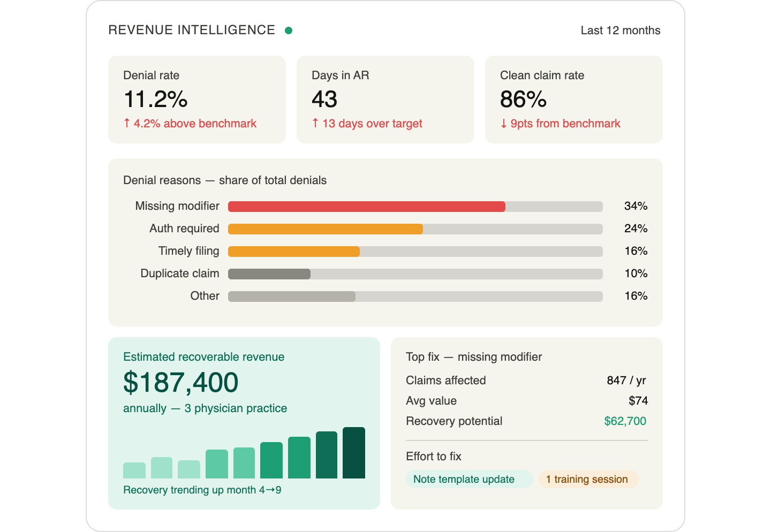Click the down arrow beside 9pts from benchmark
The width and height of the screenshot is (771, 532).
tap(504, 123)
